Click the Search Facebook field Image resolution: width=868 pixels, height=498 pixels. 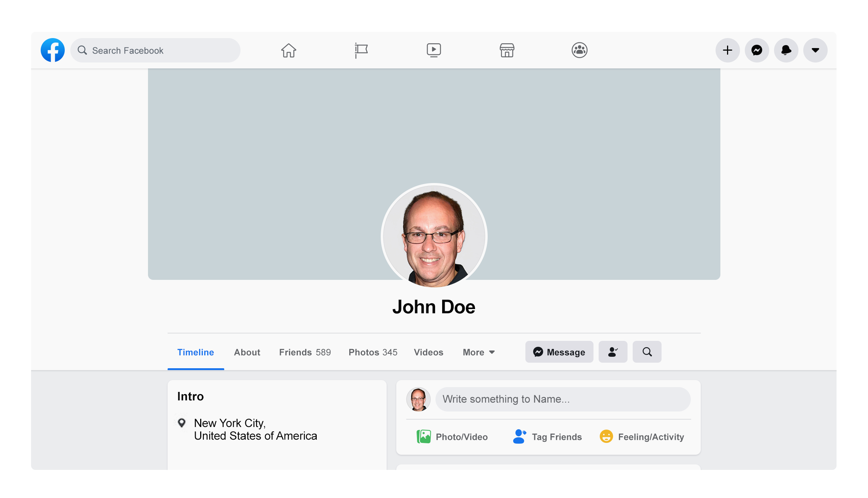[x=155, y=50]
